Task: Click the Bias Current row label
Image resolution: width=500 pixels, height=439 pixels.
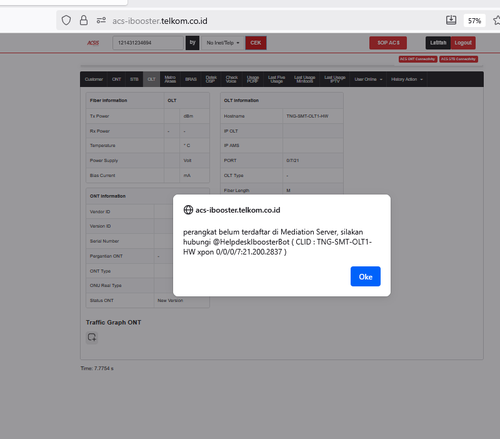Action: point(102,175)
